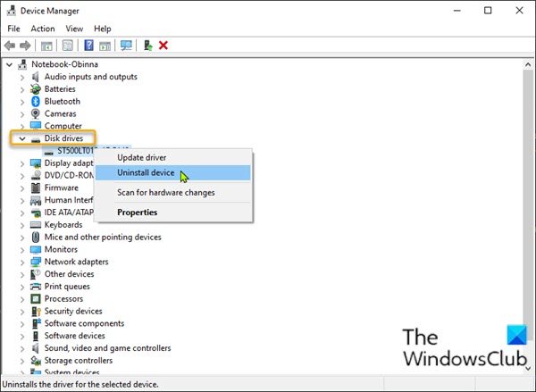The image size is (536, 392).
Task: Choose Properties from the context menu
Action: 172,213
